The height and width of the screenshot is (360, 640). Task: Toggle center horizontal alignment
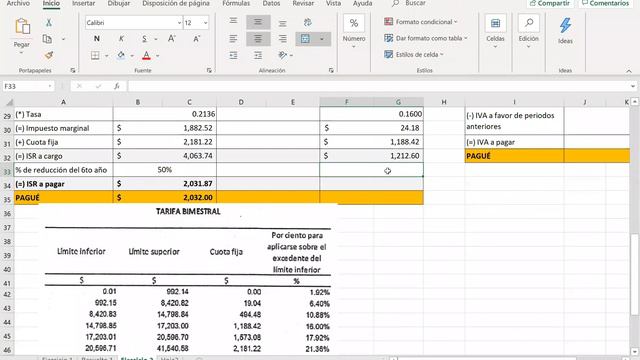click(258, 39)
